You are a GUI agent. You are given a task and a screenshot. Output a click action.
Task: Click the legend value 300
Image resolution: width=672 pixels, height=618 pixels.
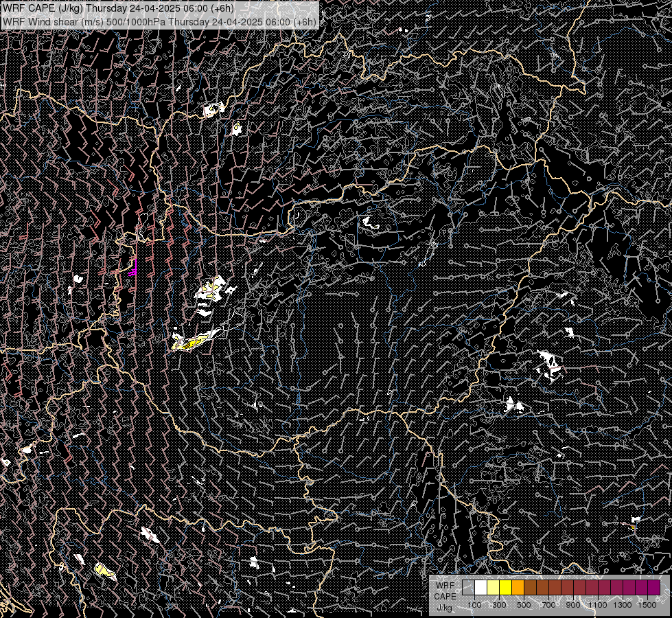(x=499, y=605)
